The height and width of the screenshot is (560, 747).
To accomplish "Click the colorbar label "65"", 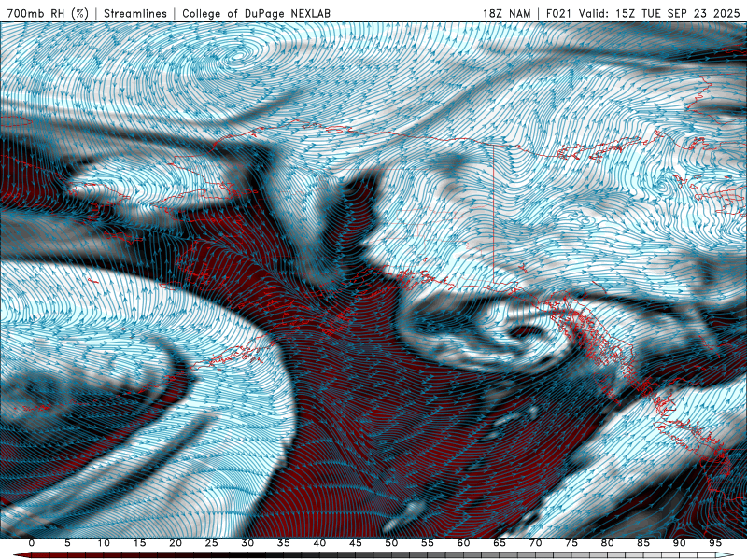I will tap(500, 543).
